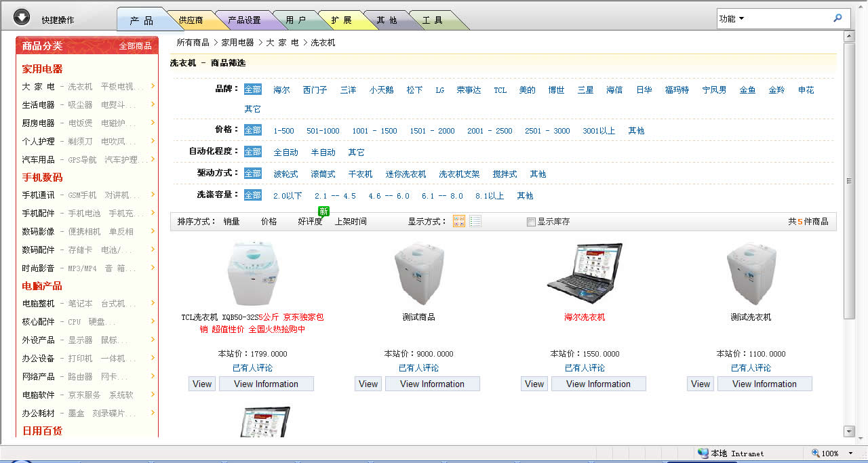This screenshot has width=868, height=463.
Task: Click the 海尔洗衣机 product title
Action: (x=585, y=317)
